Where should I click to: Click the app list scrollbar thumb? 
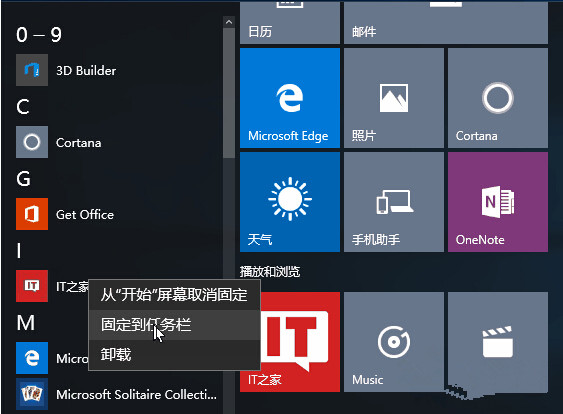pyautogui.click(x=229, y=93)
